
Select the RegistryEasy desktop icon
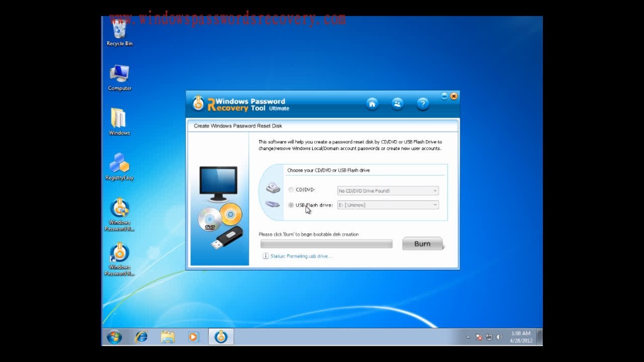coord(119,167)
